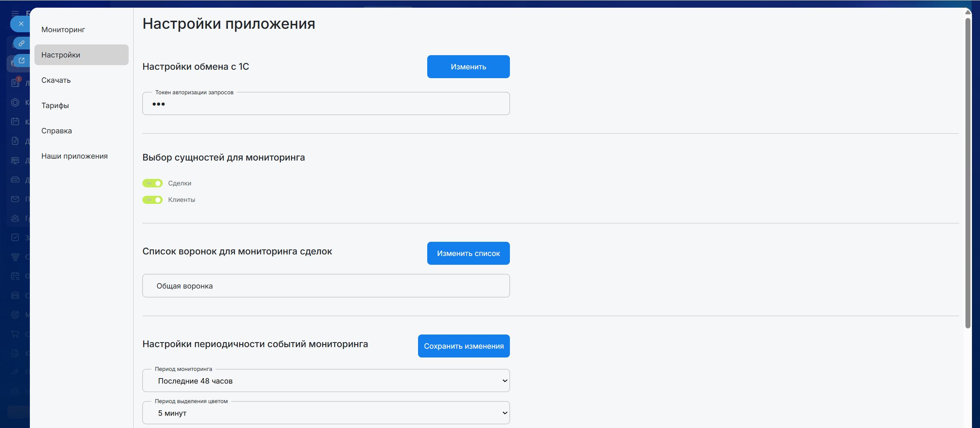
Task: Click the mail envelope icon in sidebar
Action: coord(15,199)
